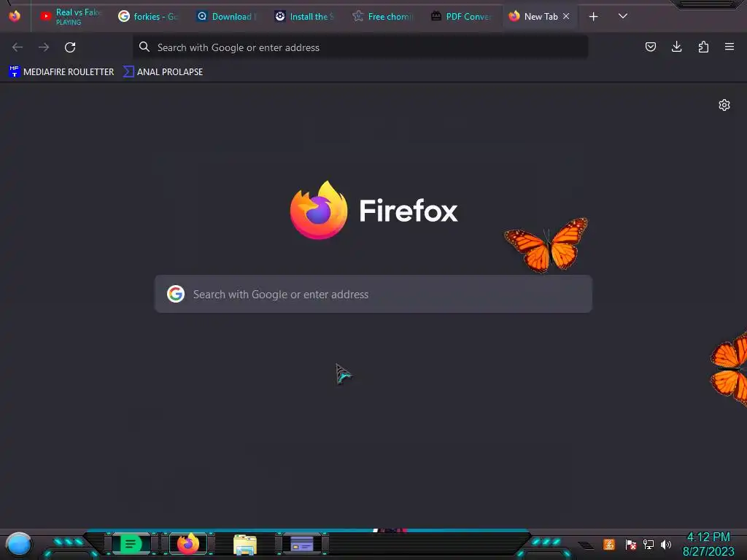Open the volume speaker tray icon
747x560 pixels.
coord(666,544)
